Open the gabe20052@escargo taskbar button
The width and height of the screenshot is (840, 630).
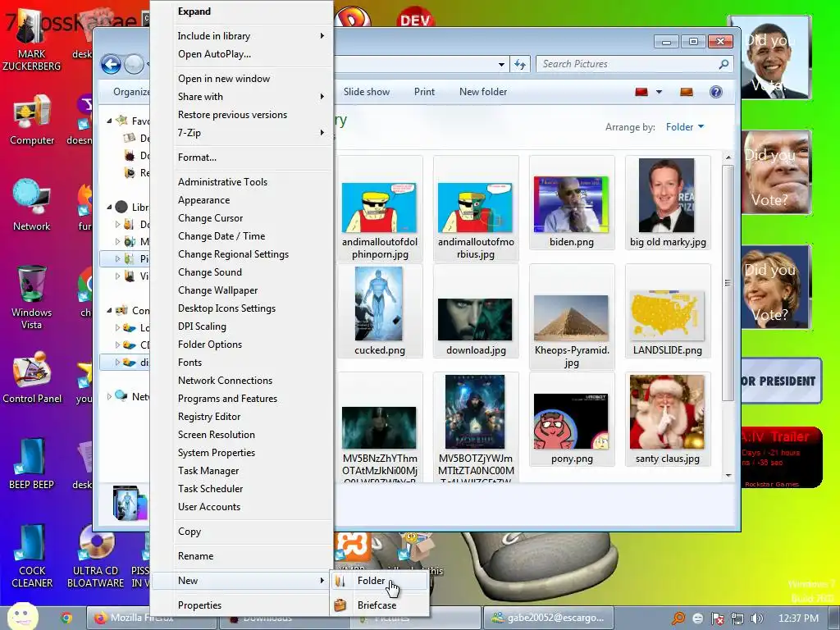pyautogui.click(x=548, y=618)
